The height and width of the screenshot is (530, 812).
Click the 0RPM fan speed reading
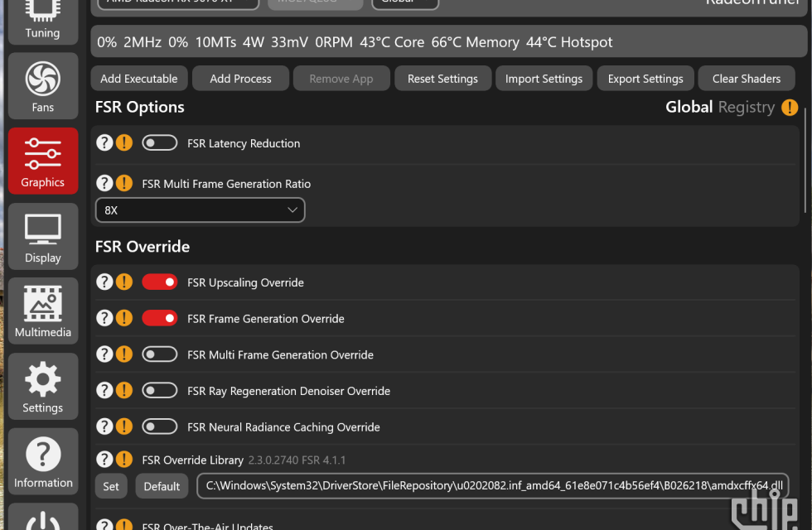click(334, 42)
